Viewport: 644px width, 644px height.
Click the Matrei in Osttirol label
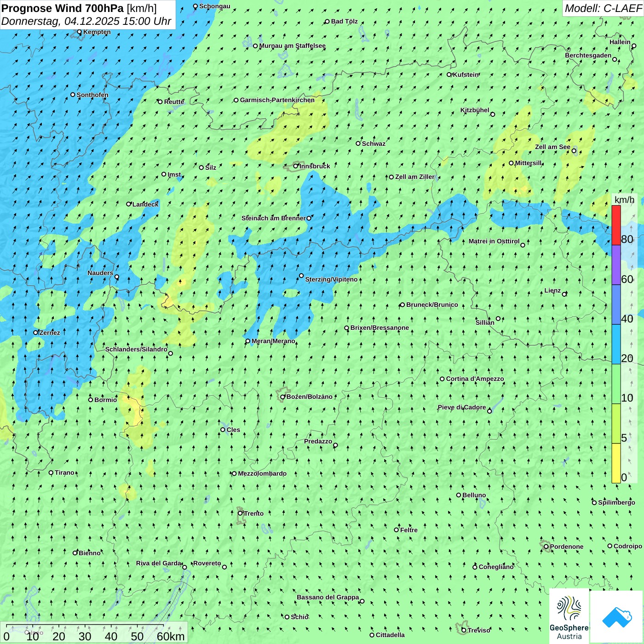(494, 241)
